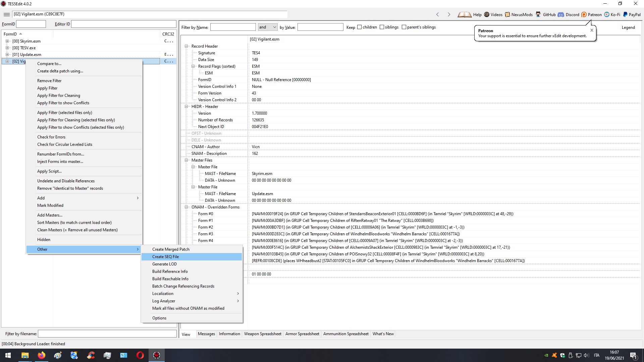Switch to the Weapon Spreadsheet tab
The image size is (644, 362).
pos(263,334)
